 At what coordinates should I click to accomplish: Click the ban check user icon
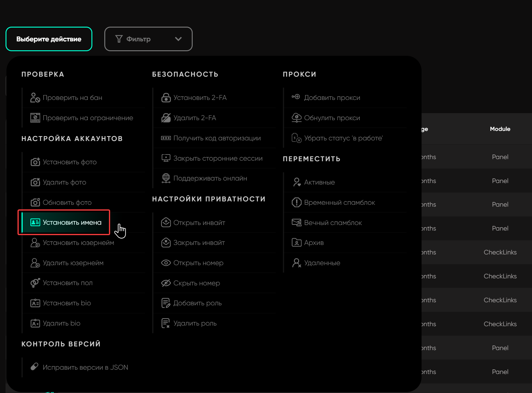point(35,98)
